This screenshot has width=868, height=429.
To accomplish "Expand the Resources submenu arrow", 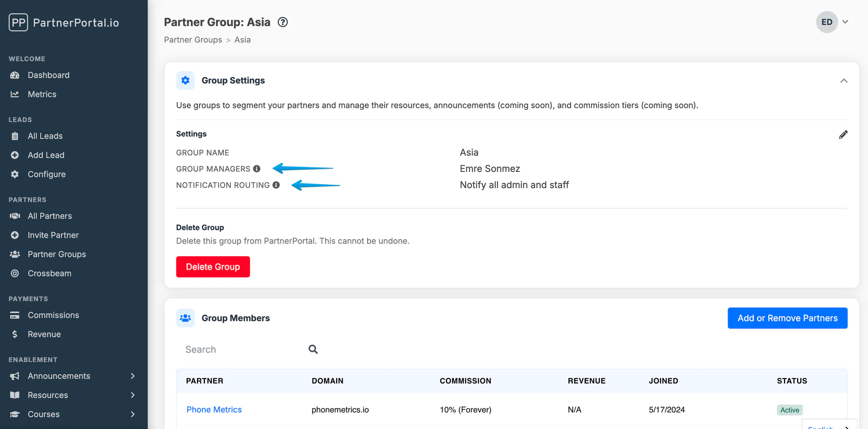I will coord(133,395).
